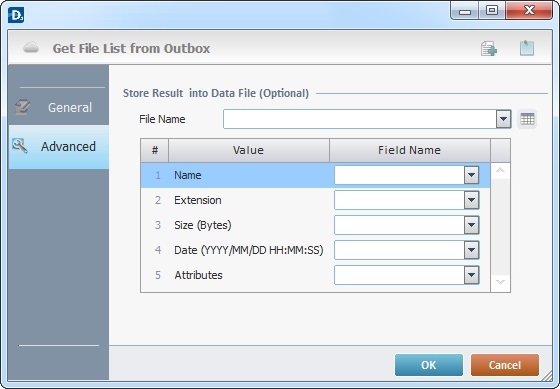Click the clipboard icon in header

(527, 48)
